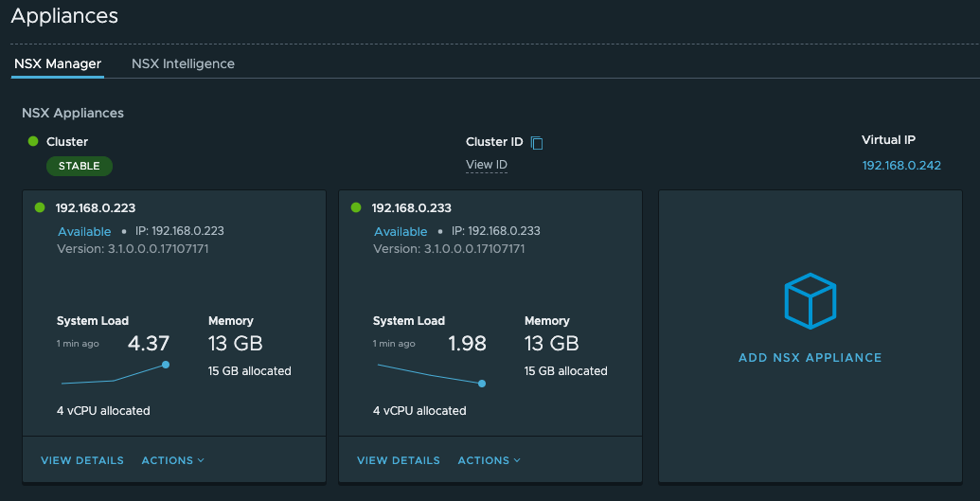Image resolution: width=980 pixels, height=501 pixels.
Task: Switch to the NSX Intelligence tab
Action: 183,63
